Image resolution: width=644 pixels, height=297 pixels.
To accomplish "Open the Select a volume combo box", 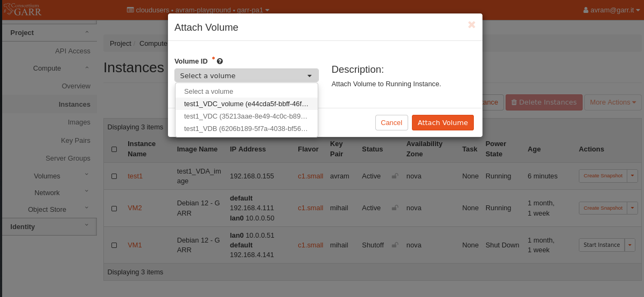I will 247,75.
